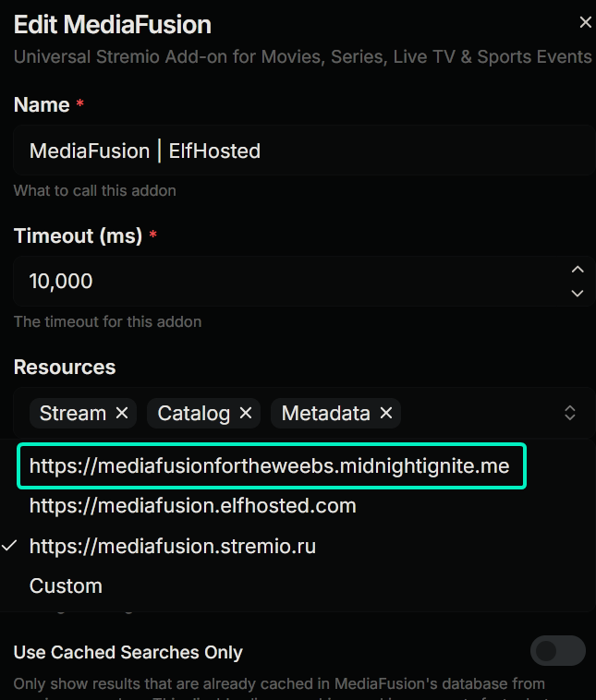This screenshot has width=596, height=700.
Task: Click the Stream resource chip
Action: coord(72,414)
